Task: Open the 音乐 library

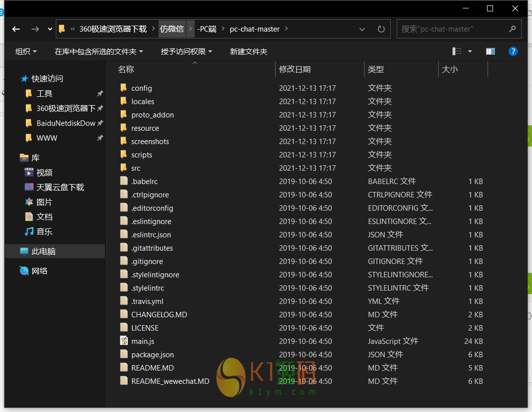Action: click(x=44, y=231)
